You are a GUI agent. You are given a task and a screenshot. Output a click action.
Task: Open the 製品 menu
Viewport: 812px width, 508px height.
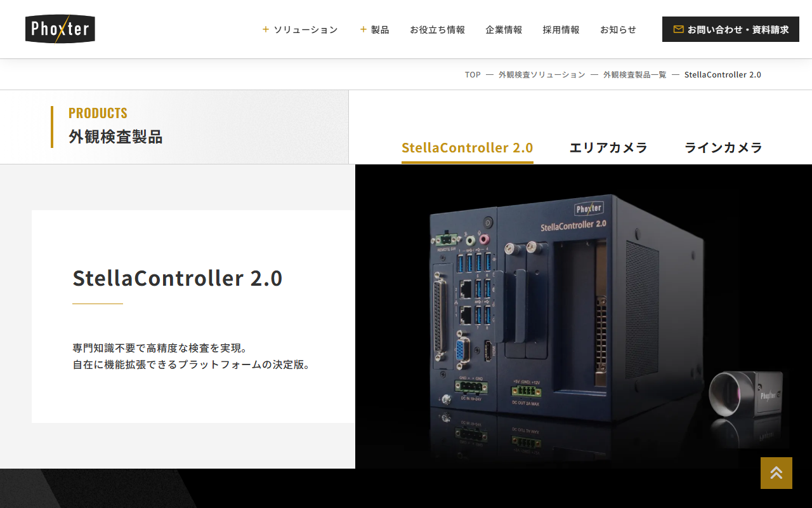click(x=374, y=29)
